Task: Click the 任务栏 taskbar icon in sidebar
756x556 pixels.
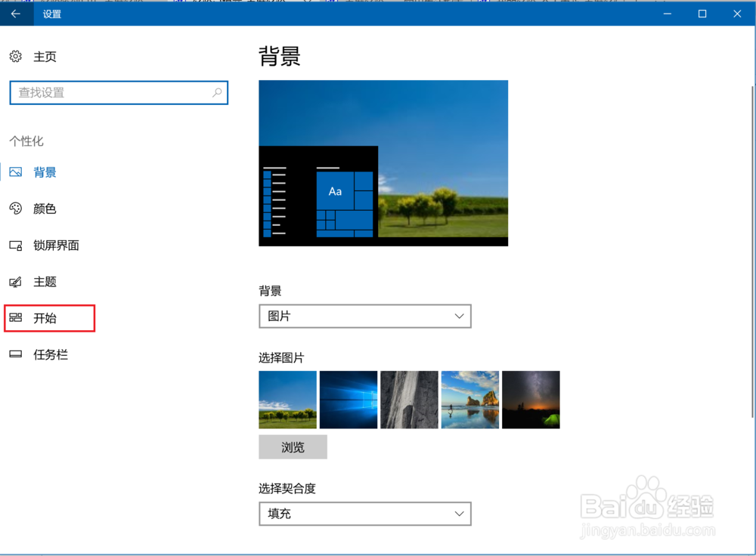Action: (x=16, y=354)
